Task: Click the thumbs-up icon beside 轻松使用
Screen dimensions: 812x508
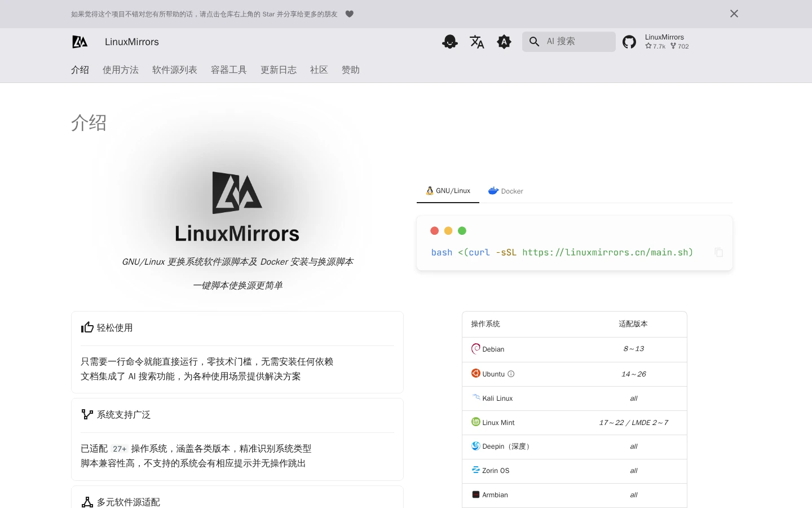Action: pyautogui.click(x=87, y=327)
